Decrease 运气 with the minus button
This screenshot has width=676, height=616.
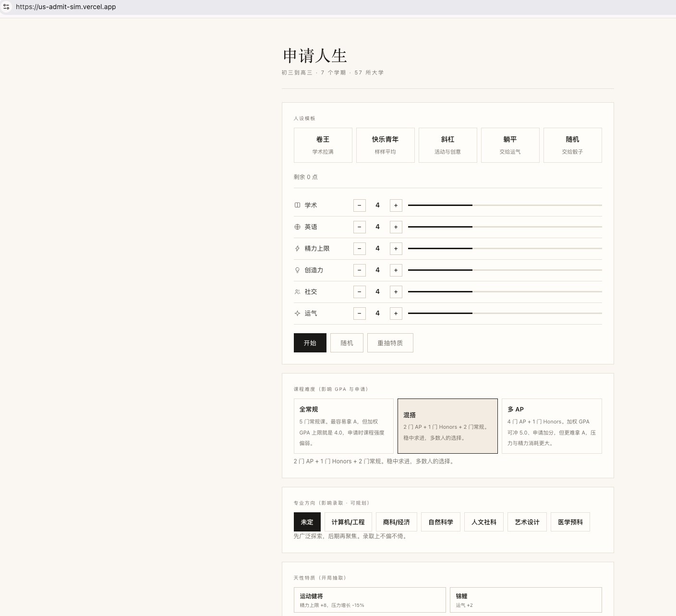point(359,314)
